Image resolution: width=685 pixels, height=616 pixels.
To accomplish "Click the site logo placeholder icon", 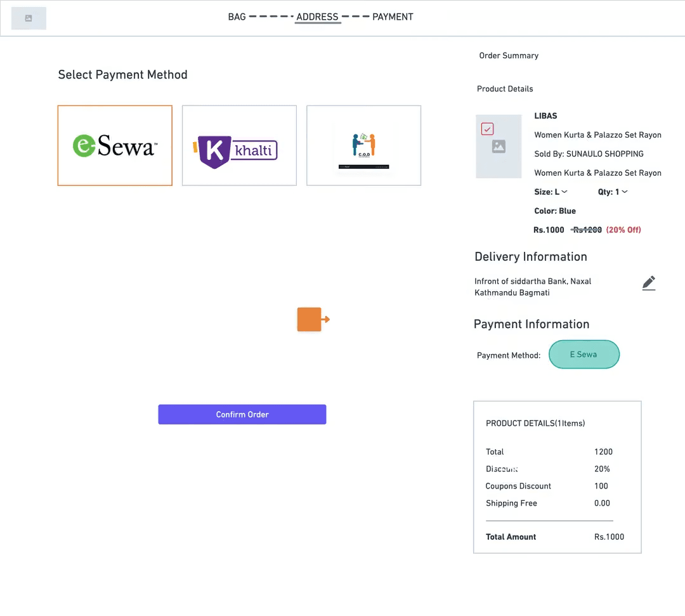I will tap(29, 18).
